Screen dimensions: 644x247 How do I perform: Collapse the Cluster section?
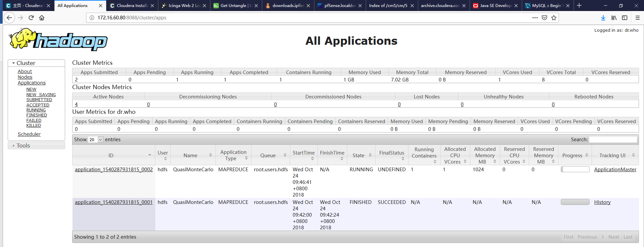tap(36, 63)
